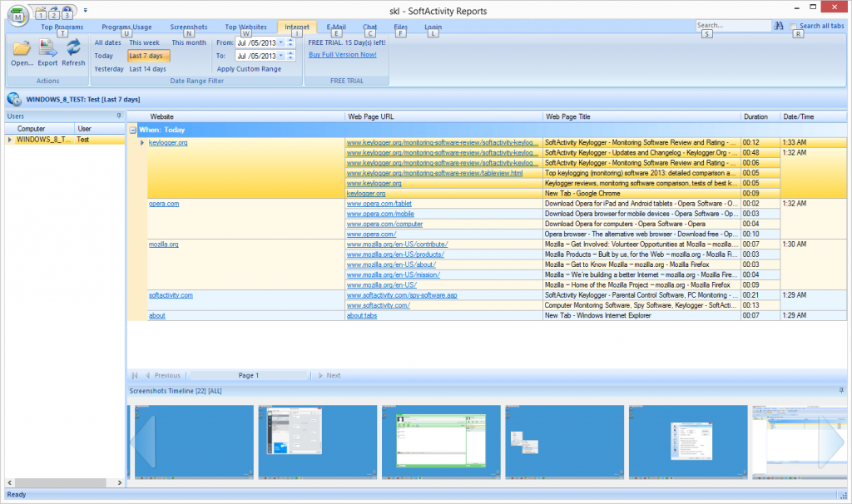The image size is (852, 504).
Task: Enable Search all tabs checkbox
Action: 794,27
